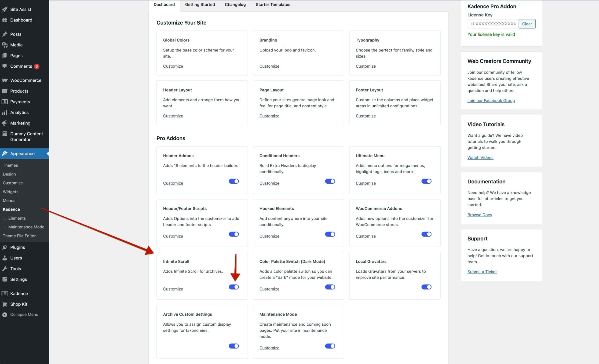The image size is (599, 364).
Task: Open the Dummy Content Generator icon
Action: (5, 134)
